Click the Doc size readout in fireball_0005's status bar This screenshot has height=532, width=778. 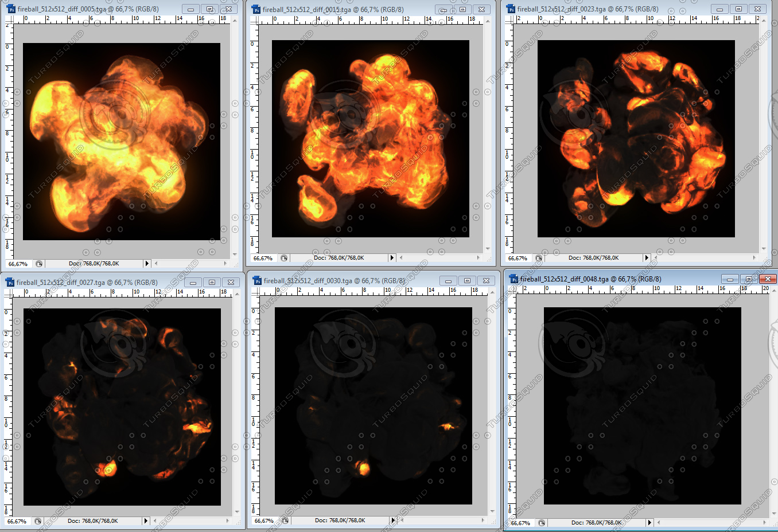click(94, 263)
